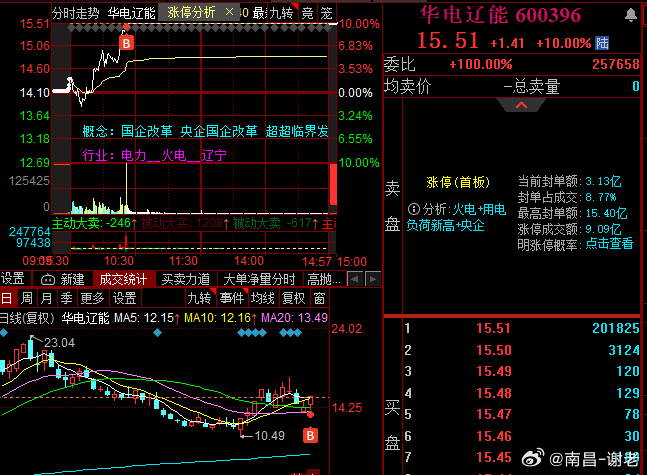The height and width of the screenshot is (475, 647).
Task: Click the 10.49 low price marker
Action: (269, 435)
